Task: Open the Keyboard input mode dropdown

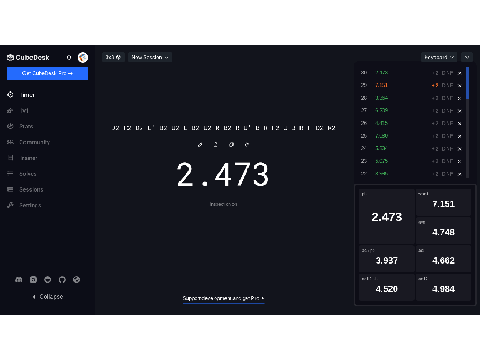Action: coord(439,57)
